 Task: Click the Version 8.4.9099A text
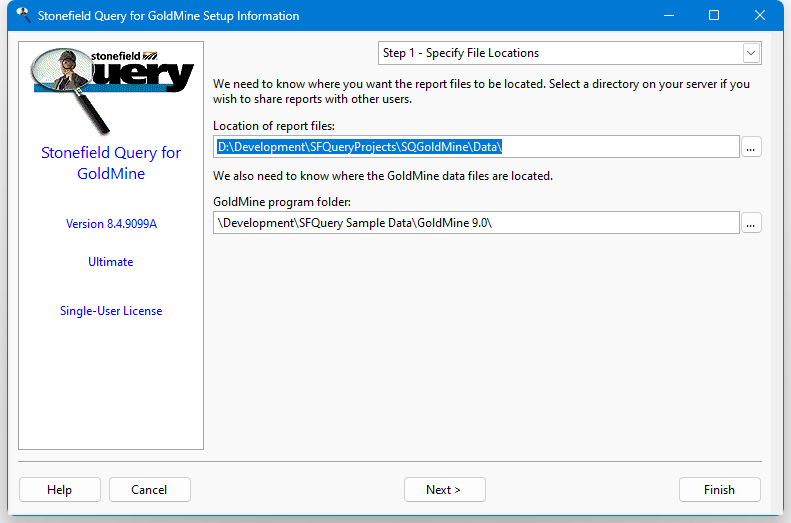[111, 224]
